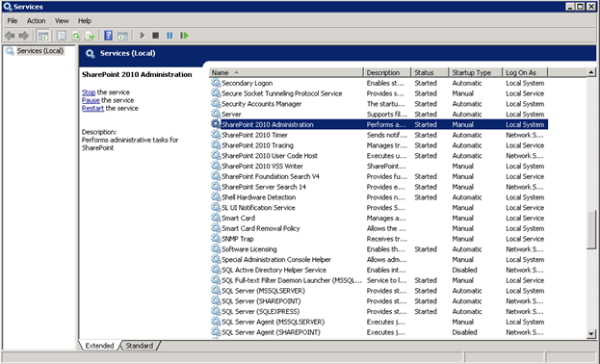Click the scrollbar up arrow
Image resolution: width=600 pixels, height=364 pixels.
(x=591, y=72)
